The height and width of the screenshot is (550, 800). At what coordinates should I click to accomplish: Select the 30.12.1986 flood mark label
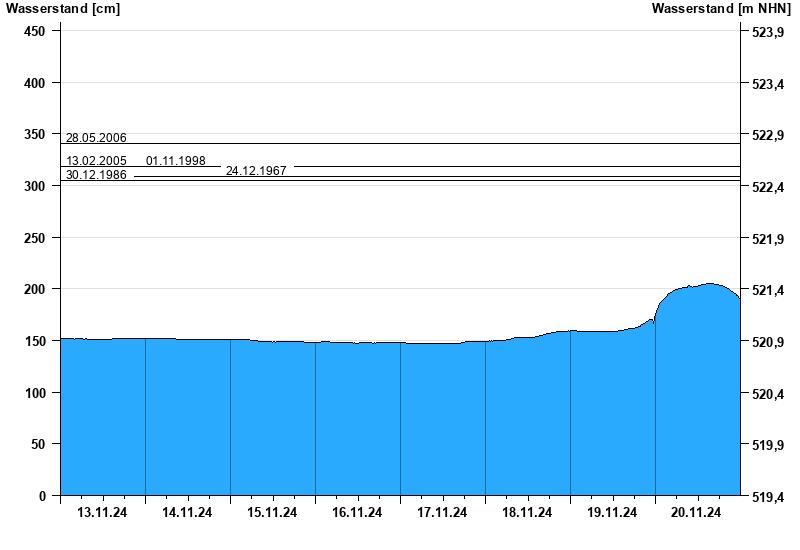(x=96, y=175)
